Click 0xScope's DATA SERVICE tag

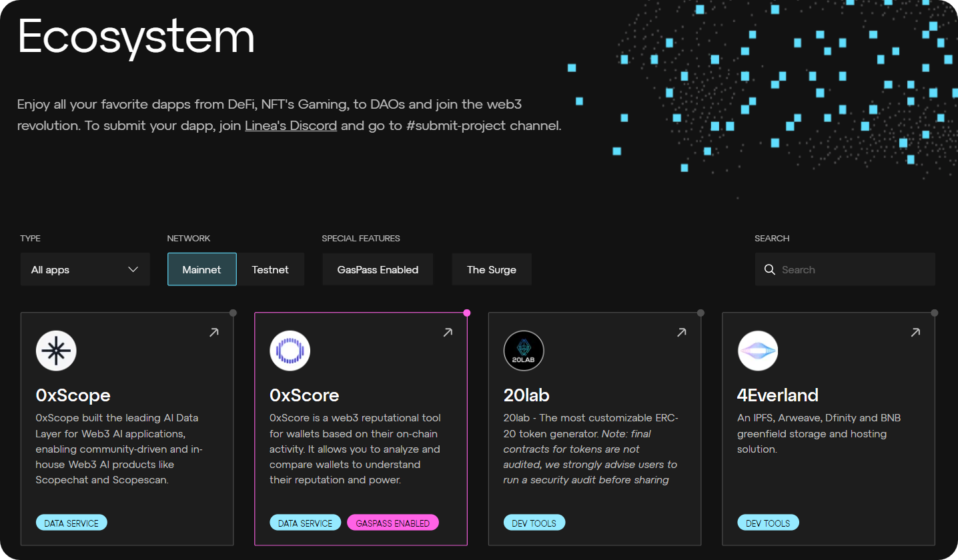click(71, 523)
